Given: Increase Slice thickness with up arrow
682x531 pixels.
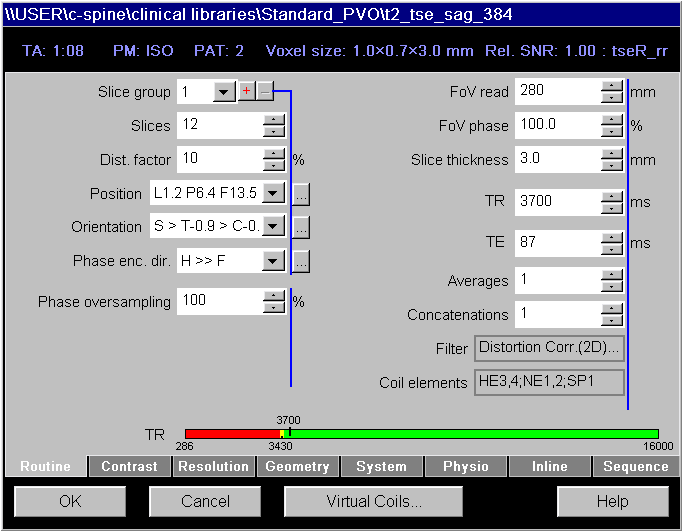Looking at the screenshot, I should (612, 154).
